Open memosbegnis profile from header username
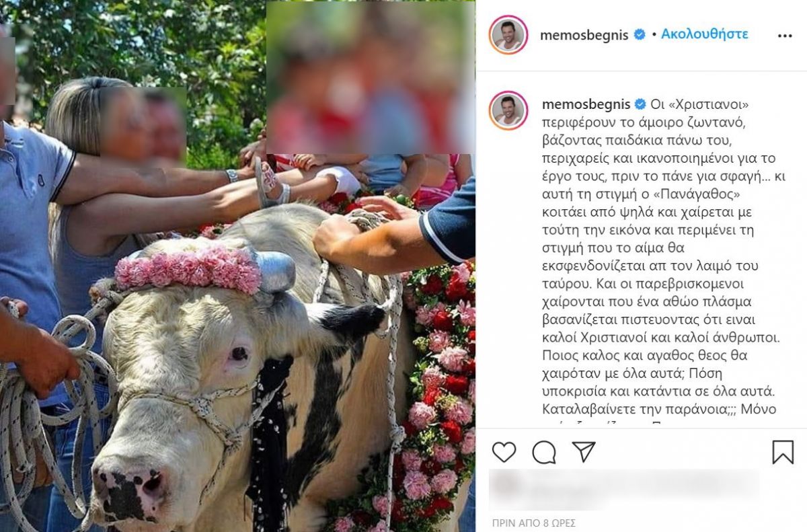Screen dimensions: 807x532 586,35
